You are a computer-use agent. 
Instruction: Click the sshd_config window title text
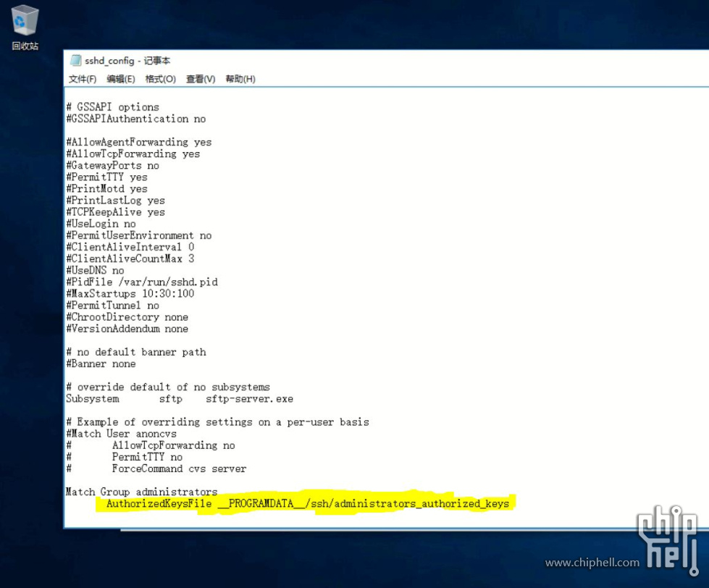pyautogui.click(x=127, y=61)
